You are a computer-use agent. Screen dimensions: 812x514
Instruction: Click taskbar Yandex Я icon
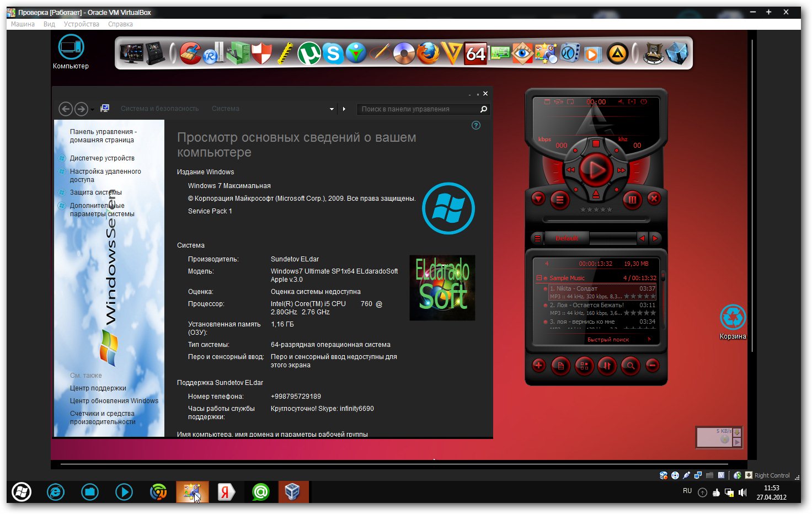(226, 492)
